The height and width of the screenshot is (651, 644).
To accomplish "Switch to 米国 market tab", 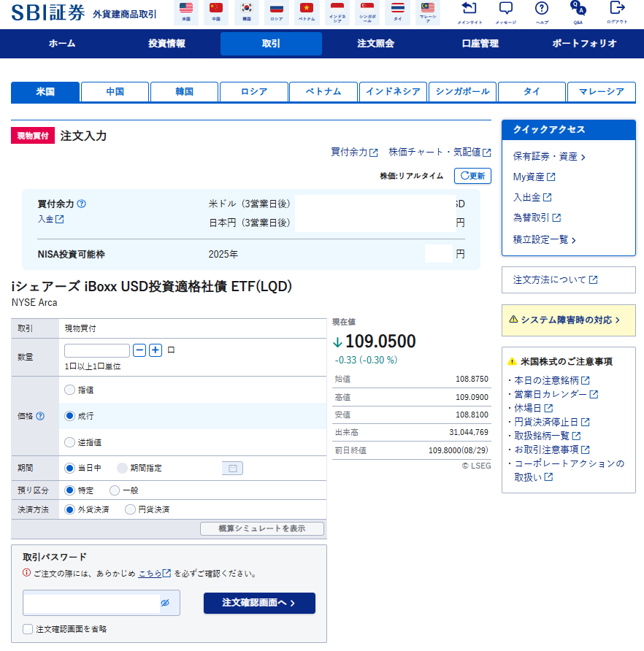I will 45,92.
